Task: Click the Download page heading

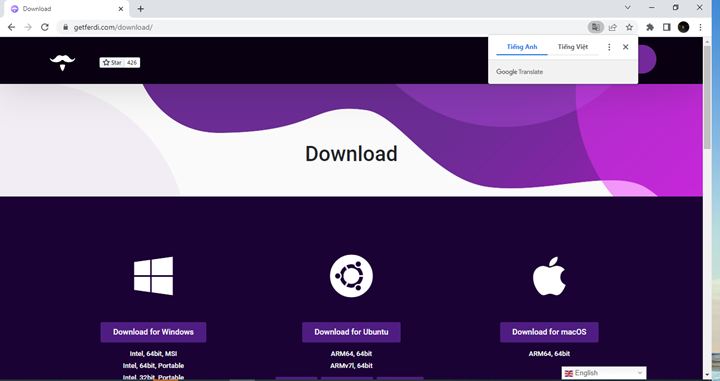Action: [x=351, y=154]
